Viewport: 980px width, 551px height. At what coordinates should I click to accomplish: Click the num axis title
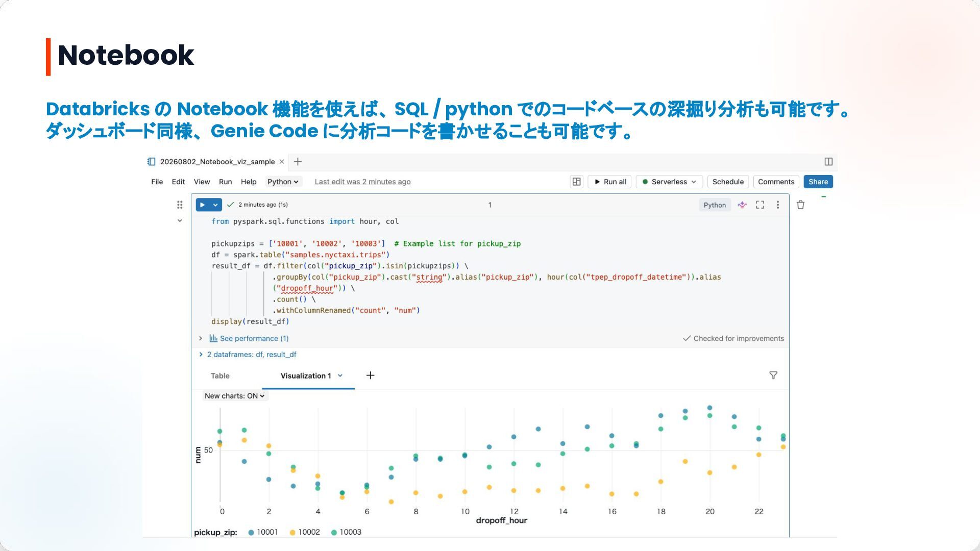pos(198,455)
